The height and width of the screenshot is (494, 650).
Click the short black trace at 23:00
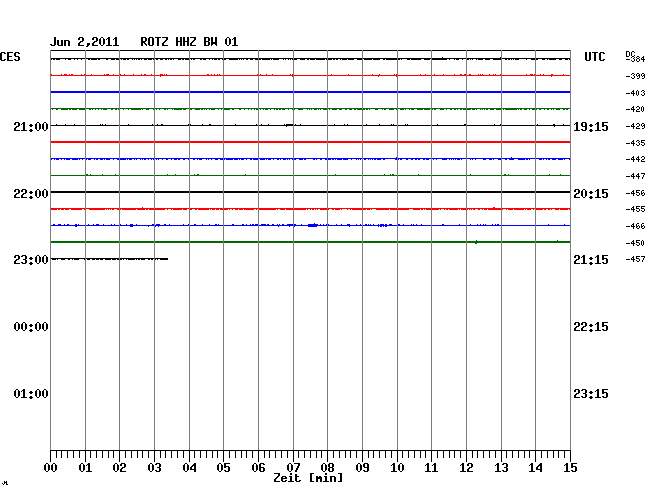[x=109, y=259]
